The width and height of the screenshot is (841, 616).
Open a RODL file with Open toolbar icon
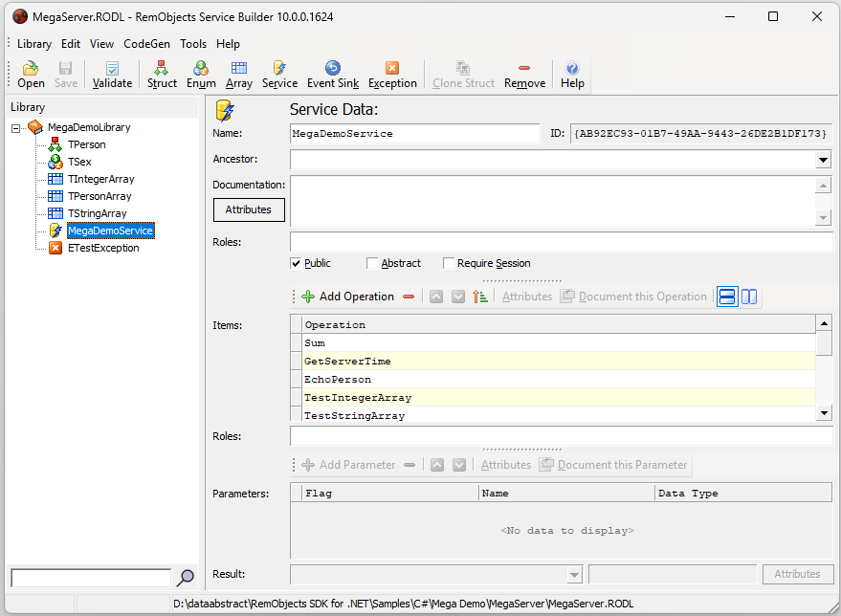click(31, 75)
